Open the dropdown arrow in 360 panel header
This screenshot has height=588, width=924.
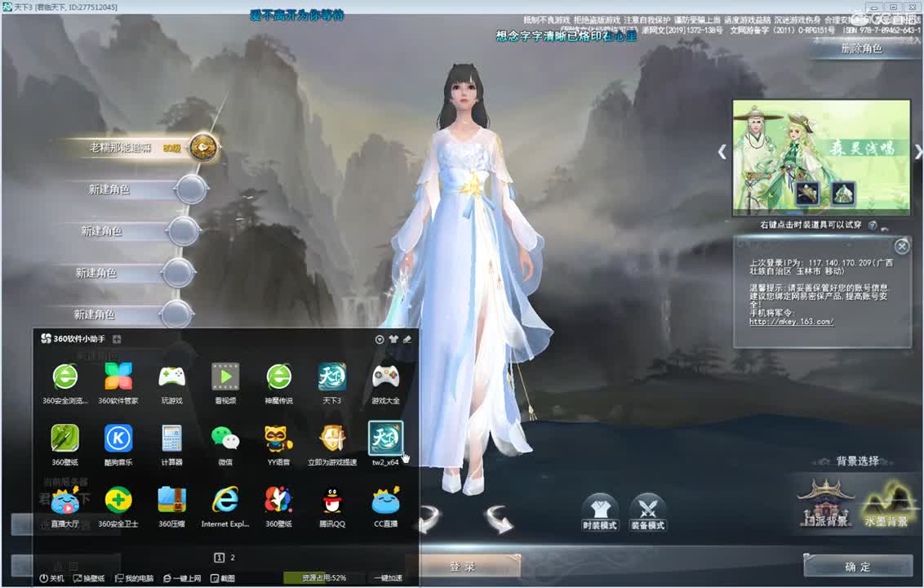coord(379,338)
